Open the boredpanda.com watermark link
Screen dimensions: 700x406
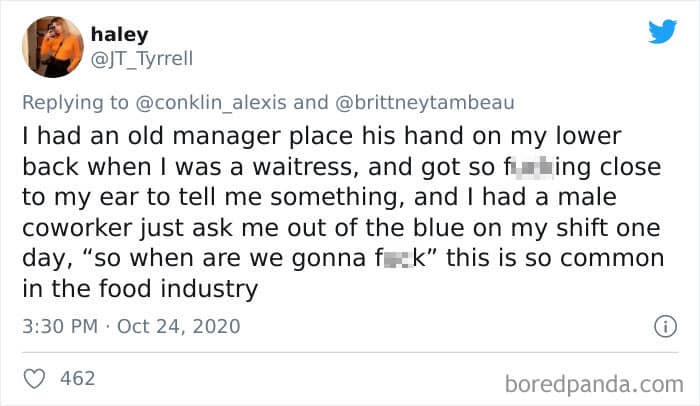(592, 382)
